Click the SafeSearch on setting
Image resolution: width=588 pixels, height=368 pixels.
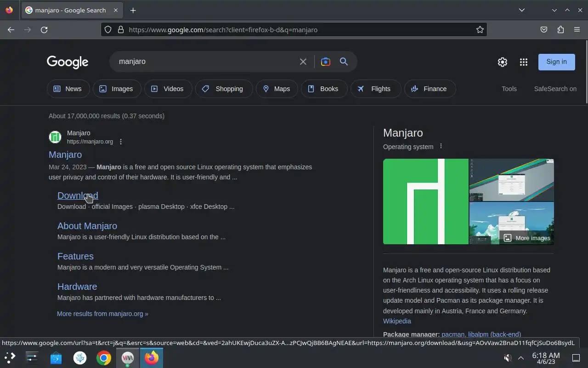(x=555, y=89)
